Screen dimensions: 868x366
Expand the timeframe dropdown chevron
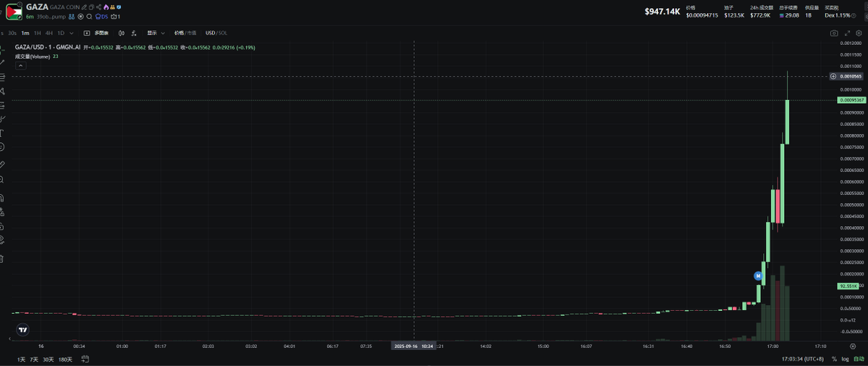[x=72, y=33]
